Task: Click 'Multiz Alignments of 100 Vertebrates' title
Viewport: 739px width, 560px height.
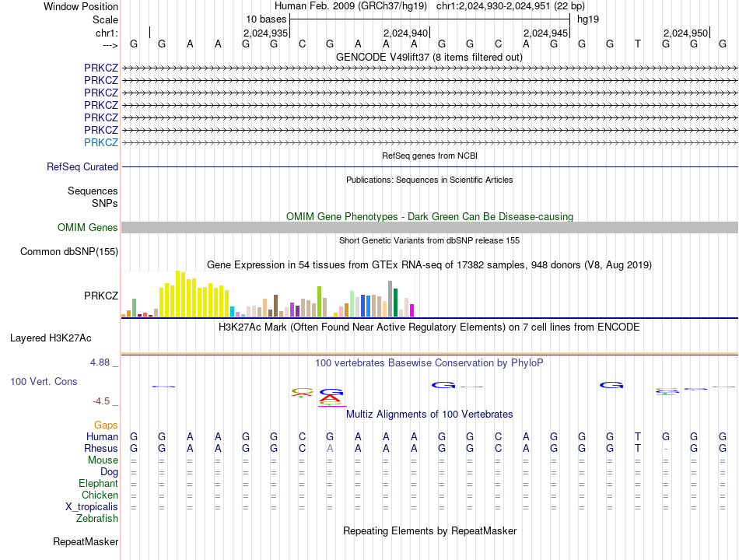Action: 429,415
